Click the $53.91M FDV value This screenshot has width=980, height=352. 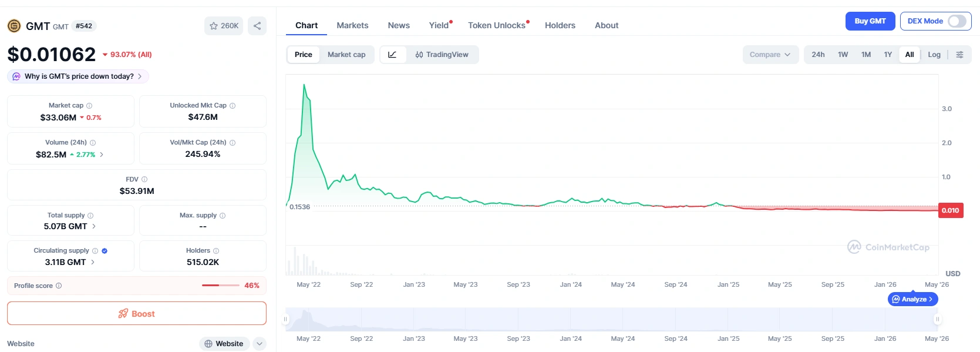(x=137, y=191)
